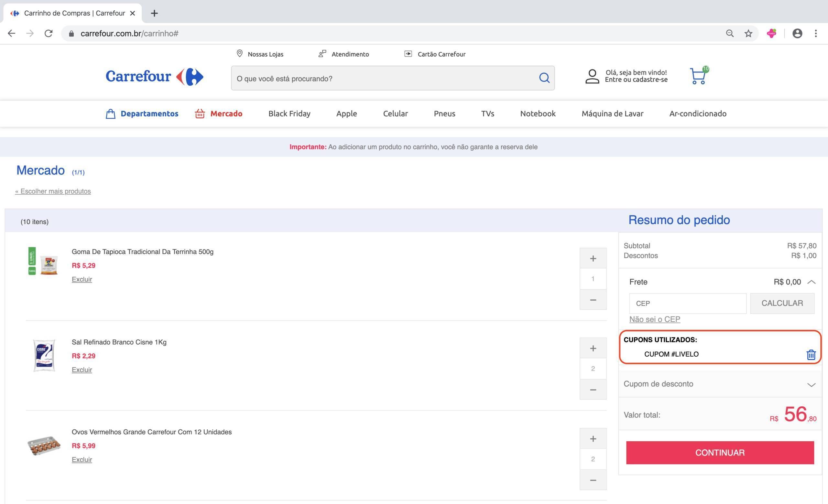Go to Apple category
Image resolution: width=828 pixels, height=504 pixels.
click(x=346, y=113)
